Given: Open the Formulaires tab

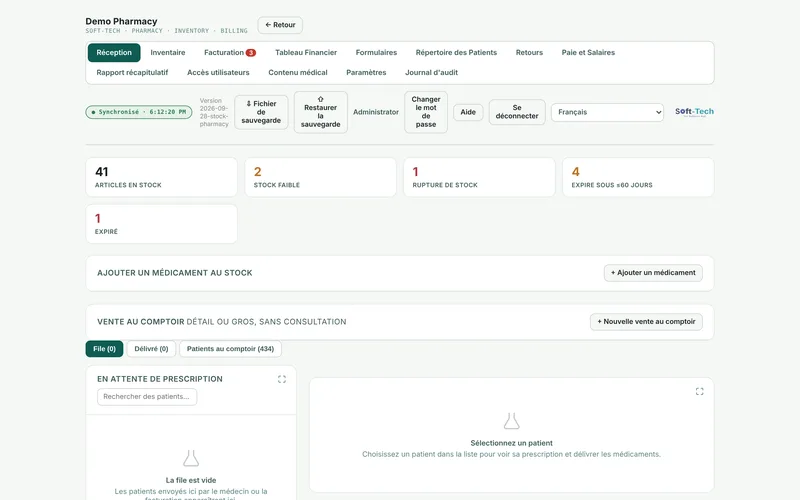Looking at the screenshot, I should [x=376, y=53].
